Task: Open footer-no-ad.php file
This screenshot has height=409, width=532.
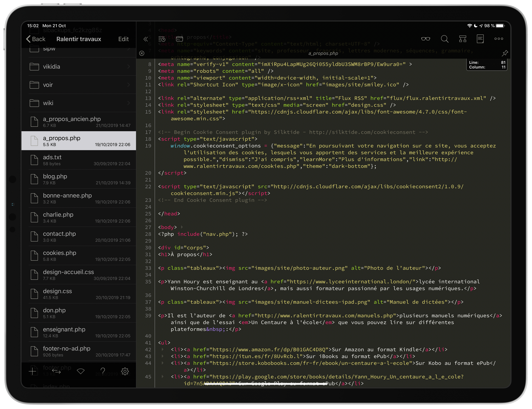Action: point(79,351)
